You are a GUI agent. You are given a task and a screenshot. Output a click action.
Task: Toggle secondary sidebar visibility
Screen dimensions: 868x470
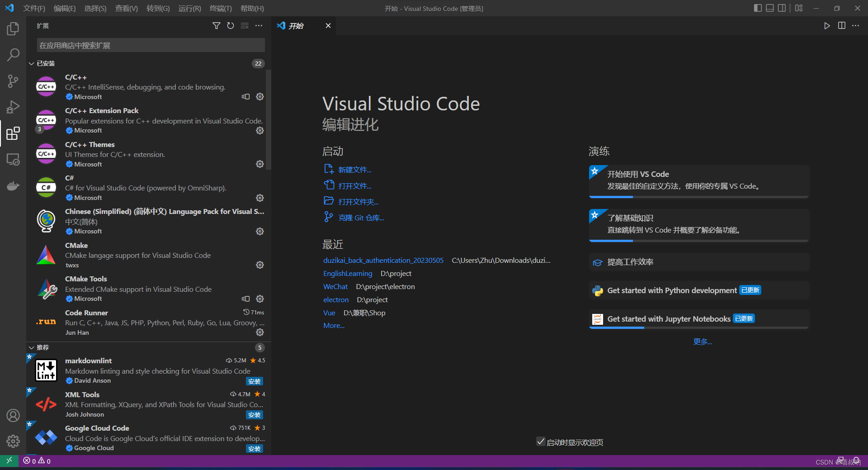tap(782, 8)
